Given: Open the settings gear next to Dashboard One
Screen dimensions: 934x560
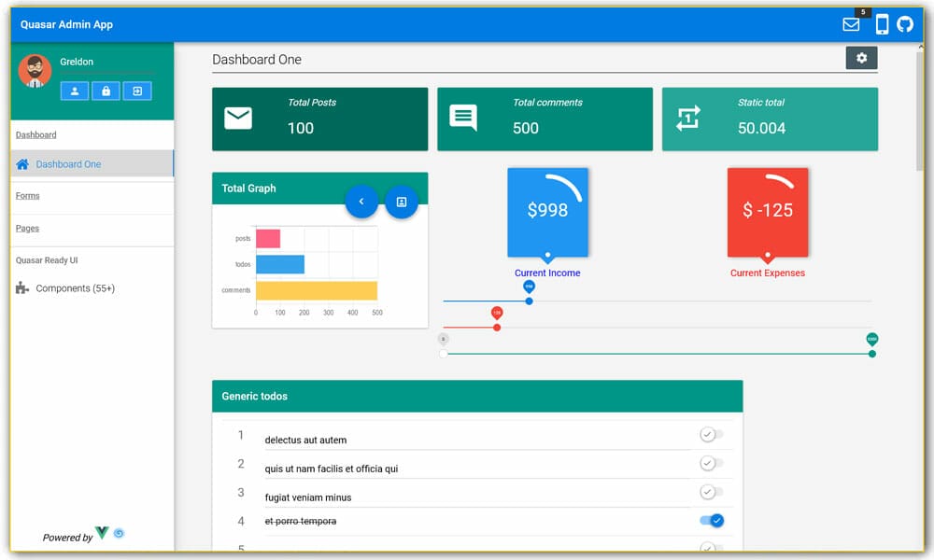Looking at the screenshot, I should (x=860, y=57).
